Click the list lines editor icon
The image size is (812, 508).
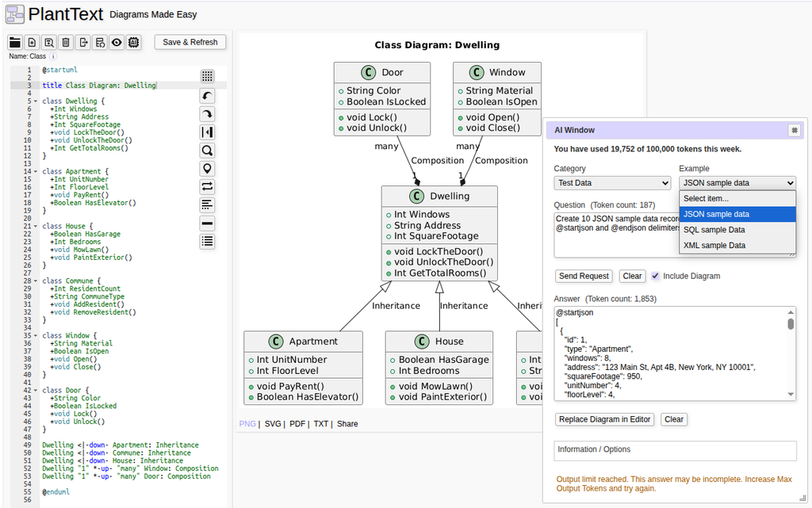click(x=207, y=242)
